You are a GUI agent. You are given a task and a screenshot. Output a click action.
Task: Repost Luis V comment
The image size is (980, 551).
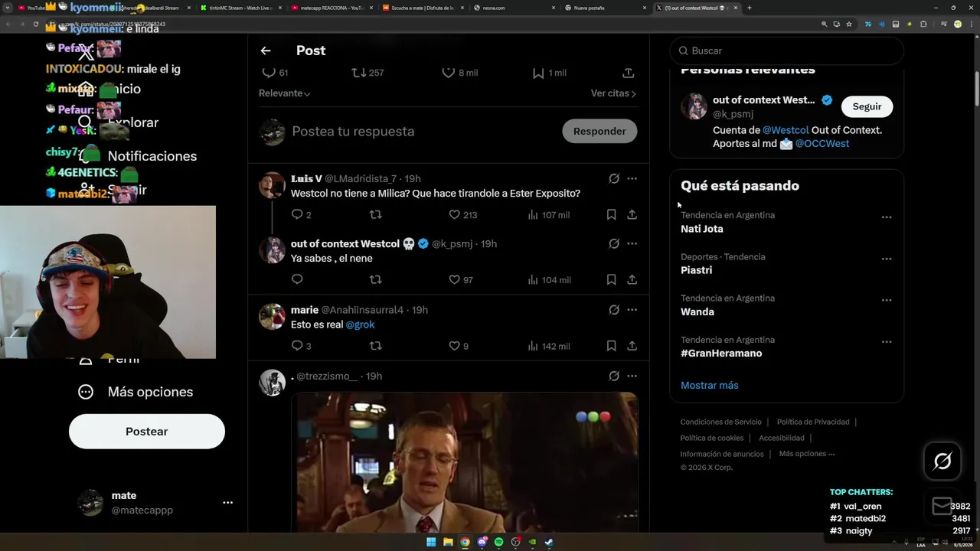[375, 215]
